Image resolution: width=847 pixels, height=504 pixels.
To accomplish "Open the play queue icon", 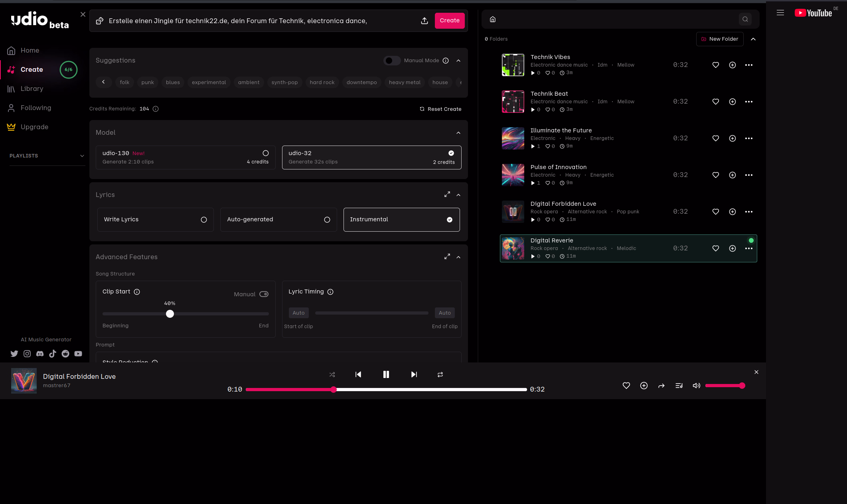I will (679, 386).
